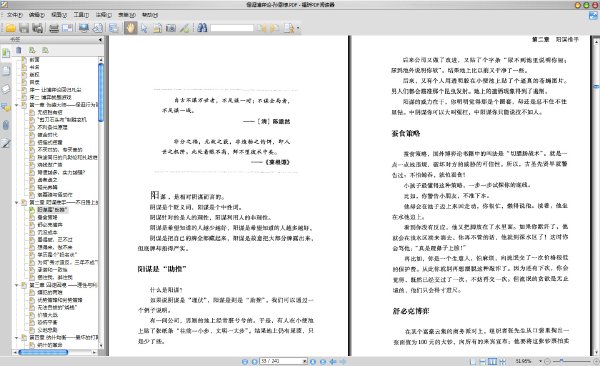Screen dimensions: 600x366
Task: Open the 工具 (Tools) menu
Action: (x=81, y=15)
